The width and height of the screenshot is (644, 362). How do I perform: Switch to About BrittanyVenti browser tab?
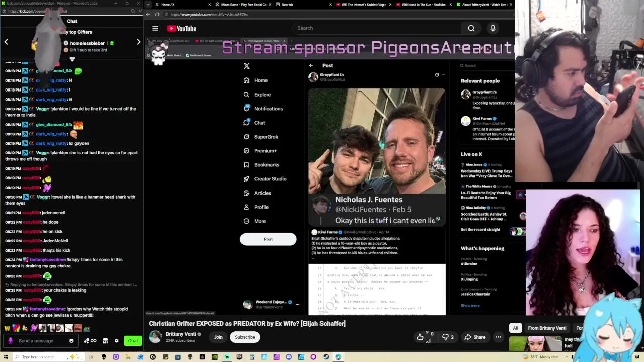pyautogui.click(x=483, y=5)
